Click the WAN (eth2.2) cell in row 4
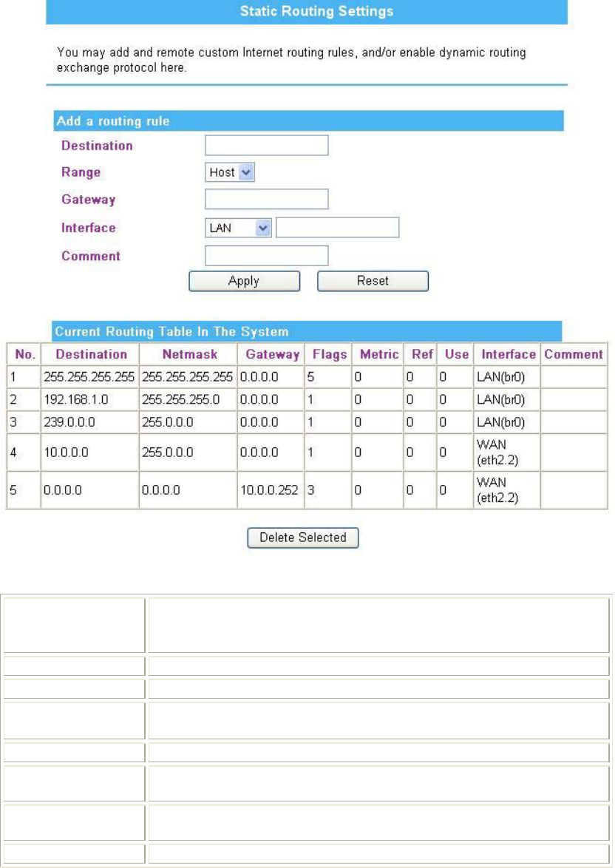Viewport: 615px width, 868px height. point(507,452)
